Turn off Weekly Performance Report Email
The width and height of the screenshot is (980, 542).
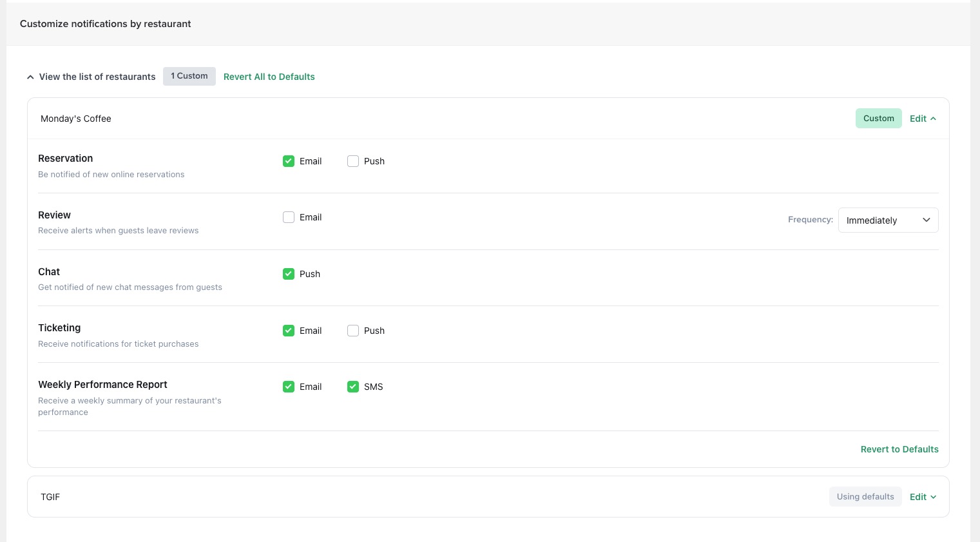(289, 387)
